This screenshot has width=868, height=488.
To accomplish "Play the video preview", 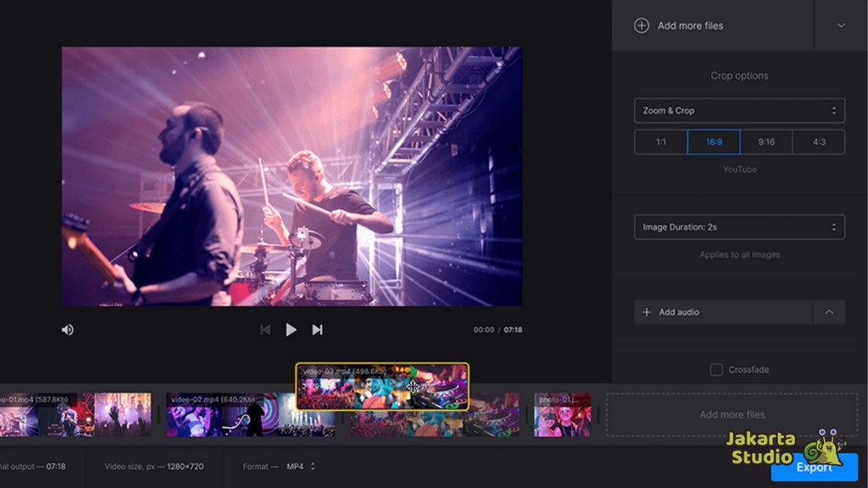I will (291, 330).
